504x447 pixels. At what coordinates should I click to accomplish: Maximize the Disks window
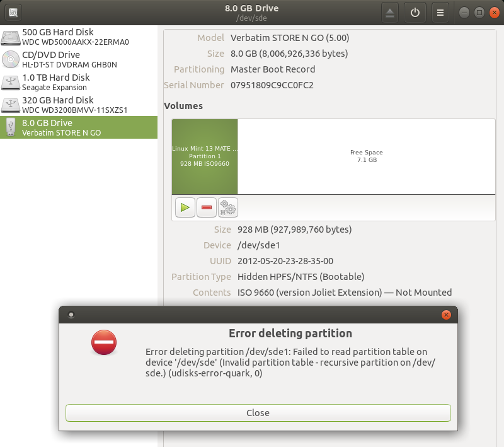click(479, 13)
